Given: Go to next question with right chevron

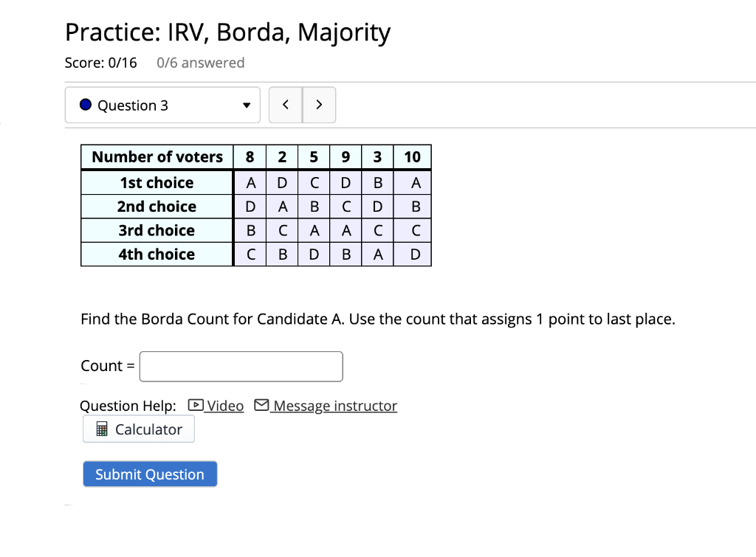Looking at the screenshot, I should (319, 105).
